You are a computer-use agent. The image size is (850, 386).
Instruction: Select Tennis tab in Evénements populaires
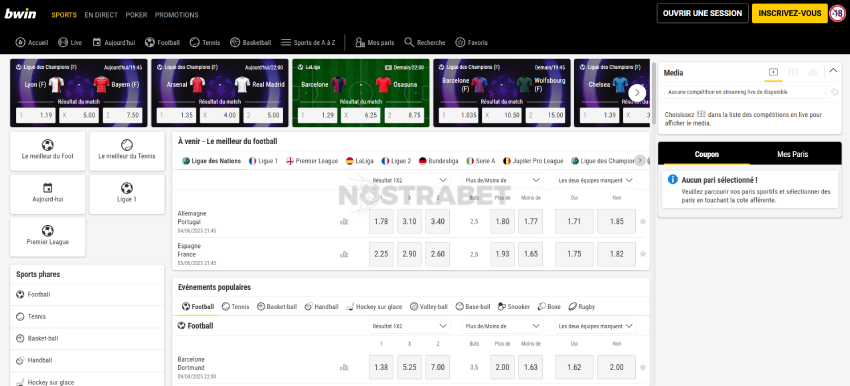click(235, 307)
